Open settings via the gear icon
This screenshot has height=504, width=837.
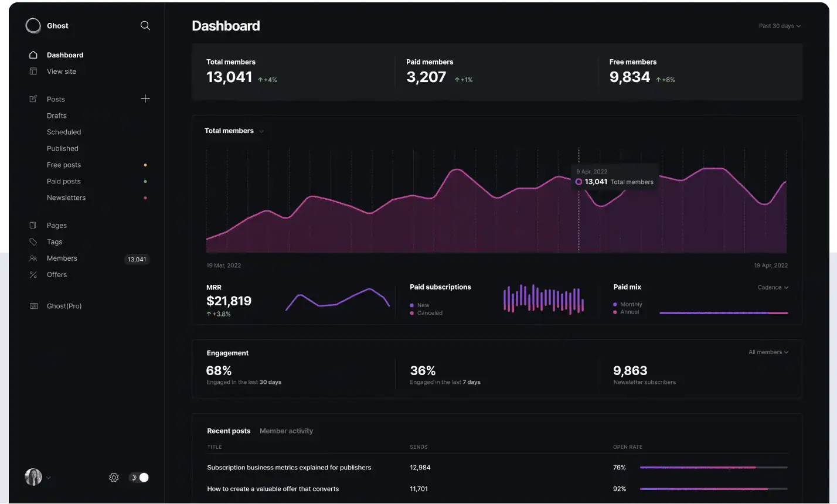click(114, 478)
